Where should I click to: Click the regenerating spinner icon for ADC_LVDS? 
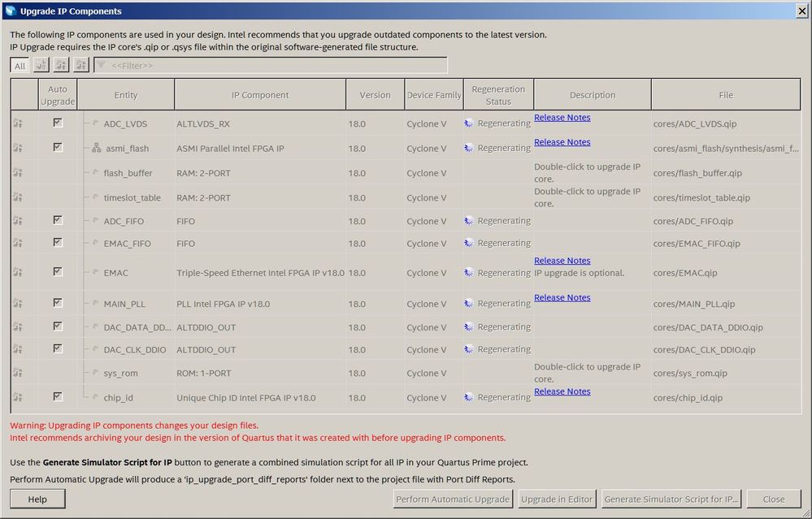(x=469, y=123)
